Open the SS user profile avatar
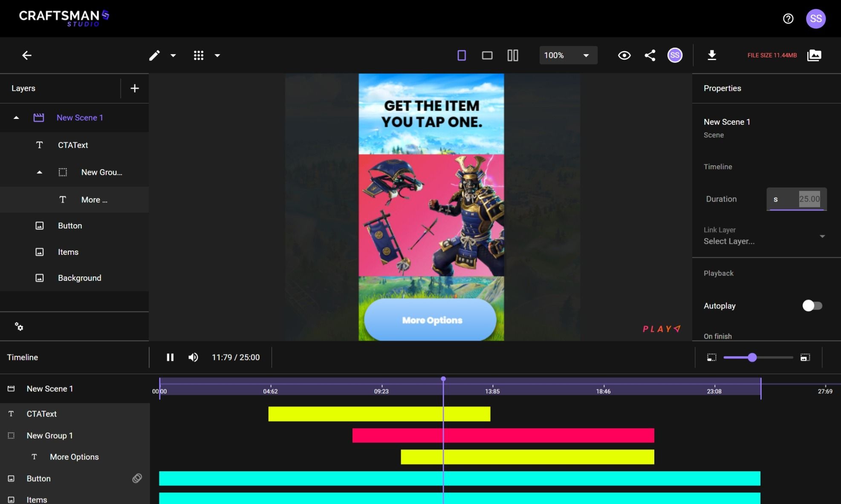The image size is (841, 504). tap(816, 19)
